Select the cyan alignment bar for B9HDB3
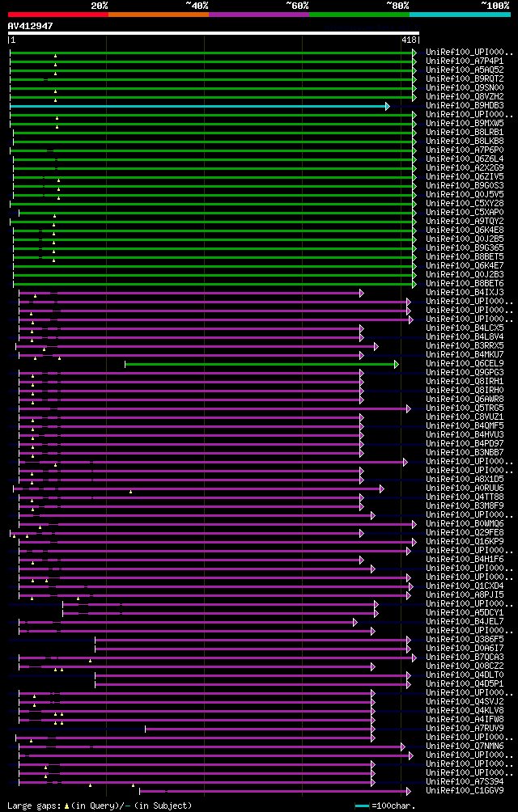This screenshot has height=812, width=518. click(x=199, y=106)
